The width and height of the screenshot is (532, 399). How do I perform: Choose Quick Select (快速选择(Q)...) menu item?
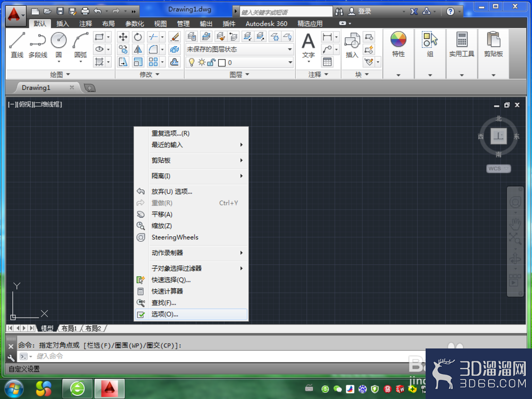coord(192,280)
